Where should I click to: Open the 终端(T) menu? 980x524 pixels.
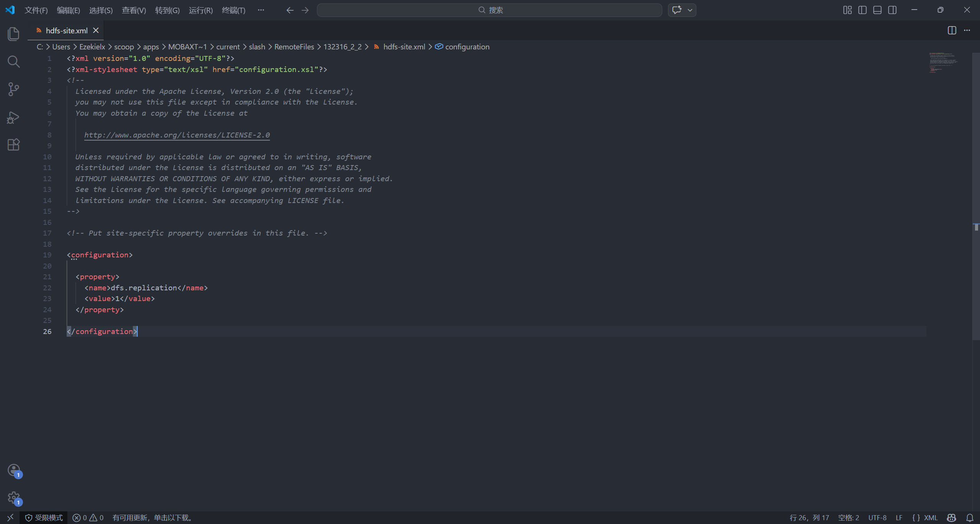click(234, 10)
